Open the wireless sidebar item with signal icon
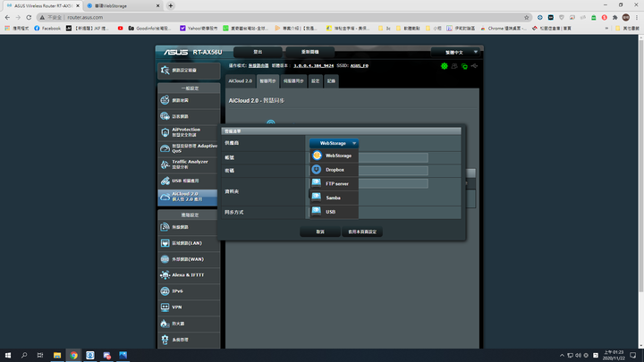644x362 pixels. point(189,227)
